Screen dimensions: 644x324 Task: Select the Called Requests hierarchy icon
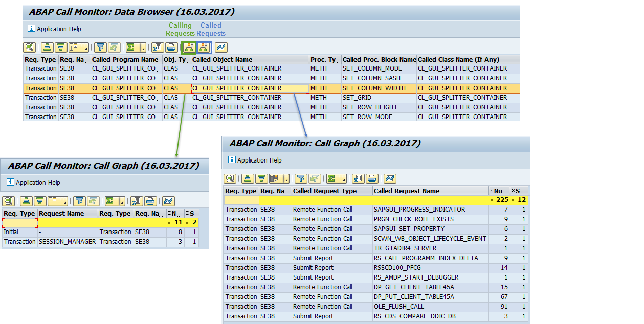(x=203, y=47)
